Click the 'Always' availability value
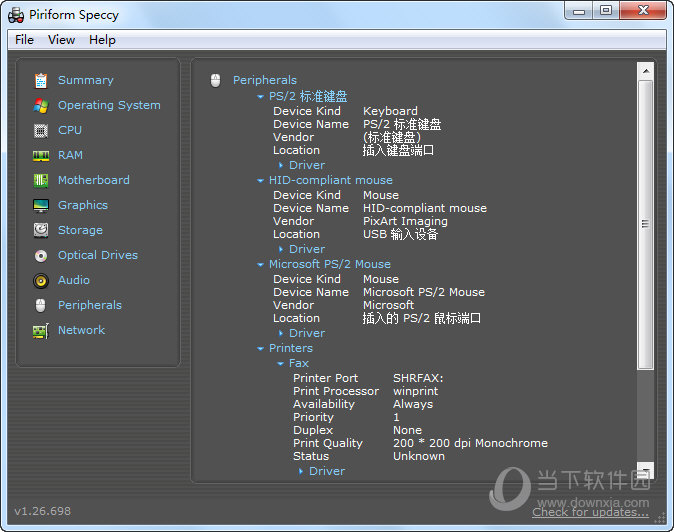Screen dimensions: 674x532 pos(413,404)
